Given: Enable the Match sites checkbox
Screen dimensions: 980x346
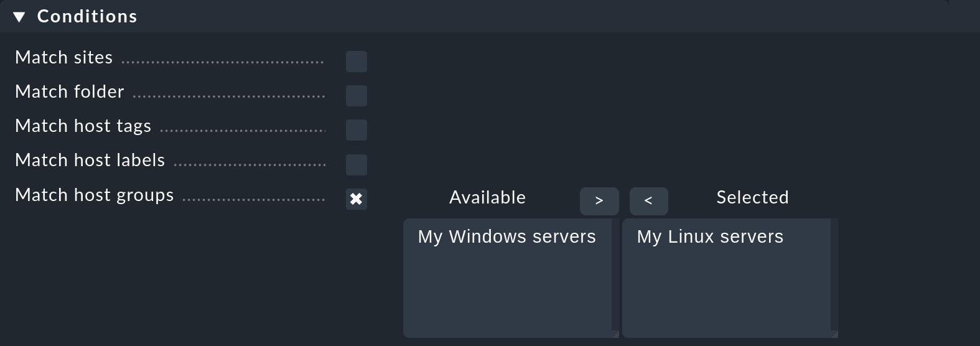Looking at the screenshot, I should point(357,62).
